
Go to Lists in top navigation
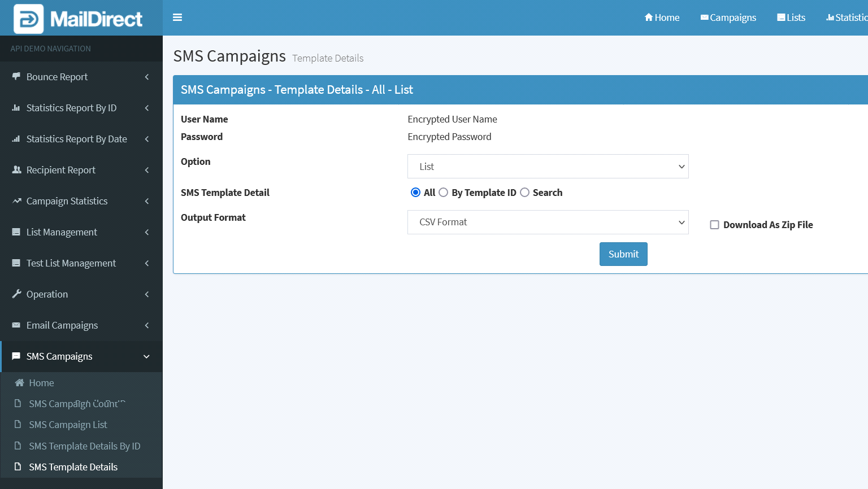pyautogui.click(x=791, y=18)
